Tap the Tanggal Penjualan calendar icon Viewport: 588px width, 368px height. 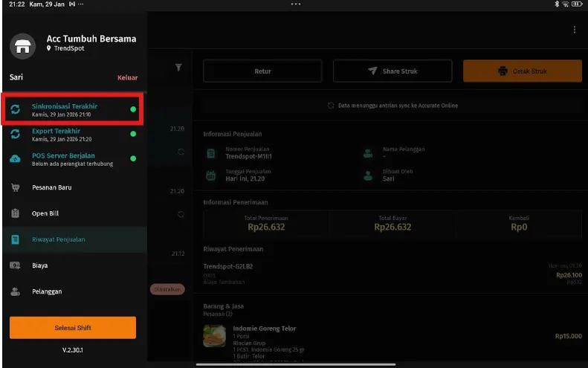tap(211, 175)
